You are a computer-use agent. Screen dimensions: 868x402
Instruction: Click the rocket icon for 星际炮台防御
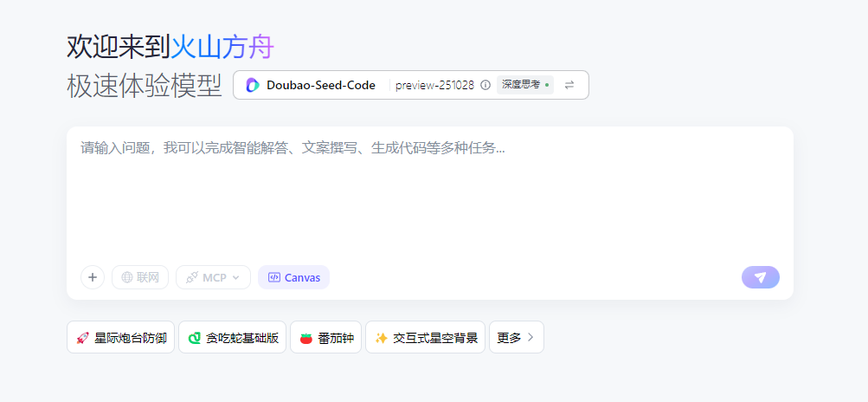tap(82, 338)
